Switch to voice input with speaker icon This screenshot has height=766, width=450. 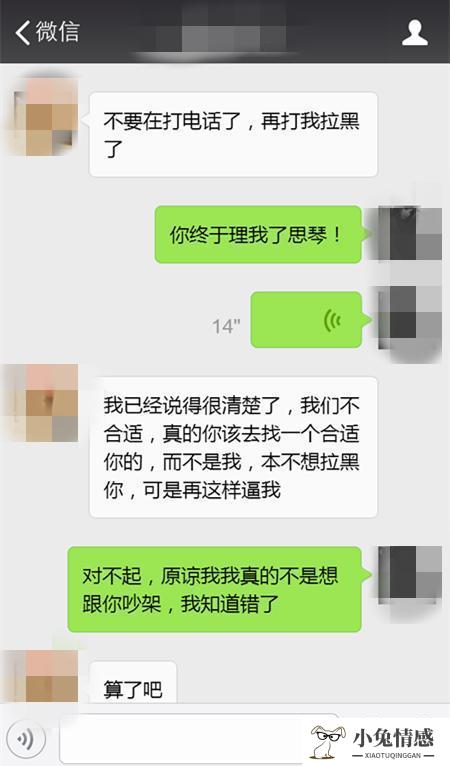tap(25, 738)
